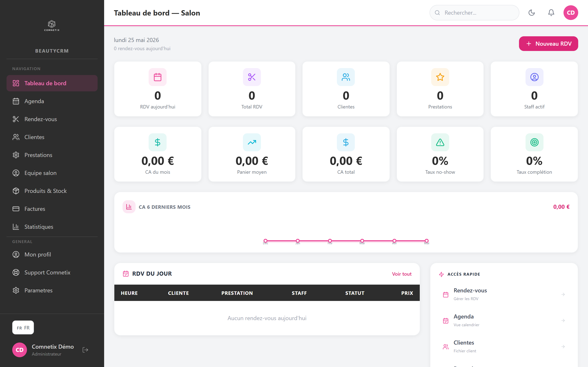Open Statistiques from the navigation
This screenshot has width=588, height=367.
pyautogui.click(x=52, y=227)
